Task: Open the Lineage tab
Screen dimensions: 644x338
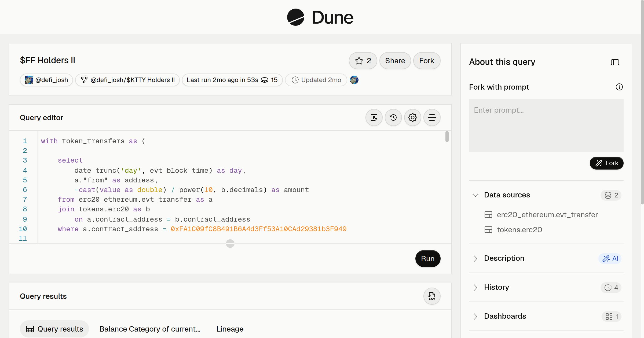Action: [230, 329]
